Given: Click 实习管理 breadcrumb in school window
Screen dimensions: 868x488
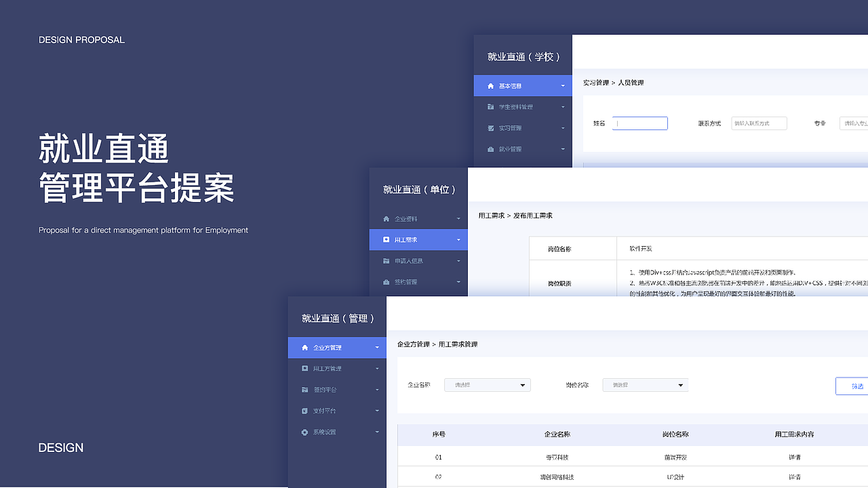Looking at the screenshot, I should tap(596, 83).
